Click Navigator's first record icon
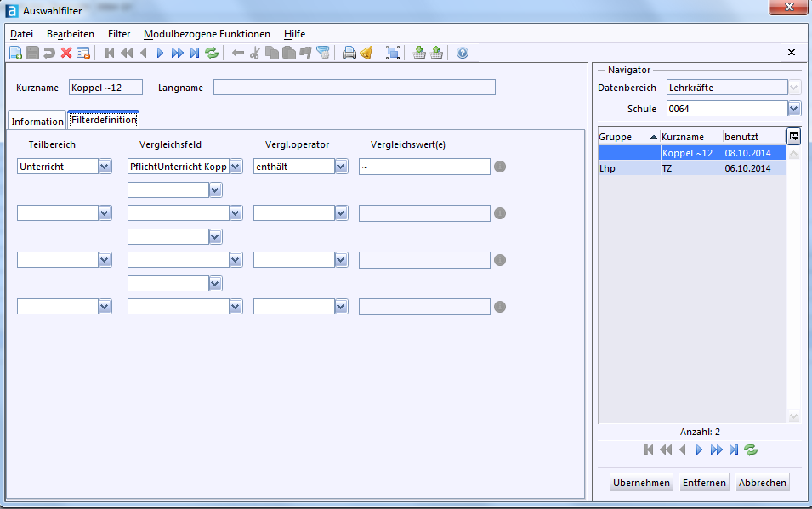Image resolution: width=812 pixels, height=509 pixels. pos(649,450)
